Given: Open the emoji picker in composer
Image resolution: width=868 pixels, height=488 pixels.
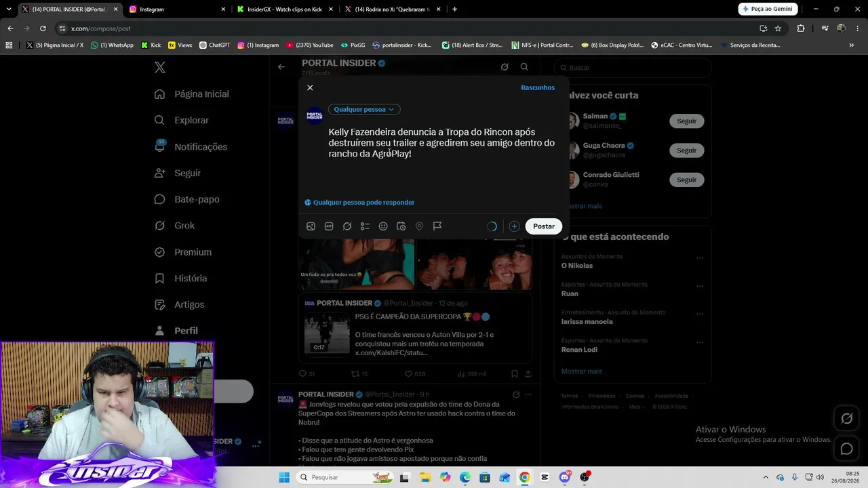Looking at the screenshot, I should tap(383, 226).
